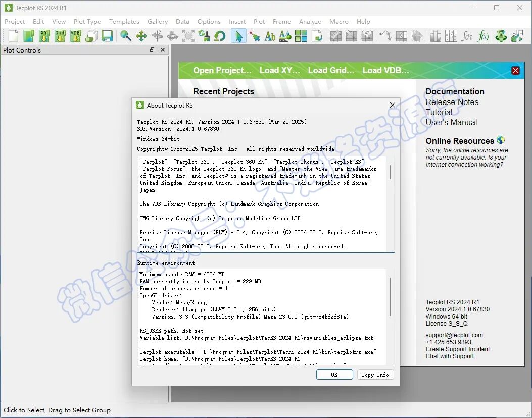Close the welcome screen with red X

click(516, 71)
